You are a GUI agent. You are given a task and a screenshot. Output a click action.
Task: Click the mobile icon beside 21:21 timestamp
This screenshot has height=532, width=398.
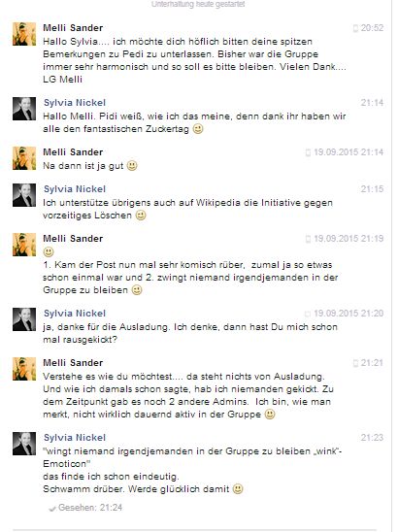[x=355, y=363]
